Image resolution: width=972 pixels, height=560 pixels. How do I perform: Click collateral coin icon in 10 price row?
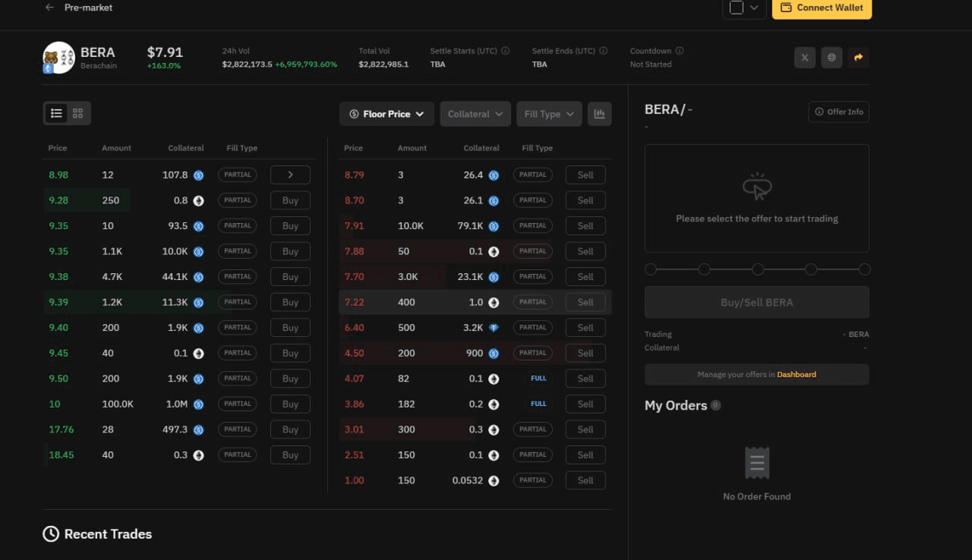pyautogui.click(x=198, y=404)
